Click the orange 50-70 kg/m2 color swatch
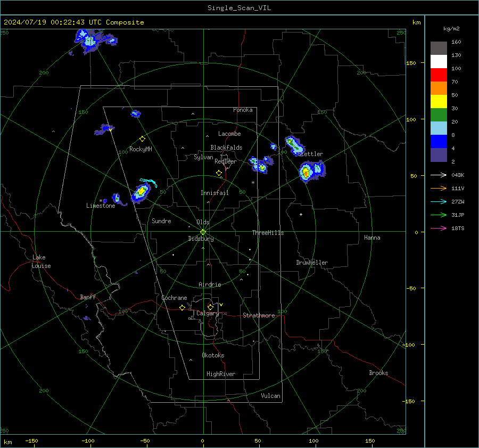 point(439,88)
